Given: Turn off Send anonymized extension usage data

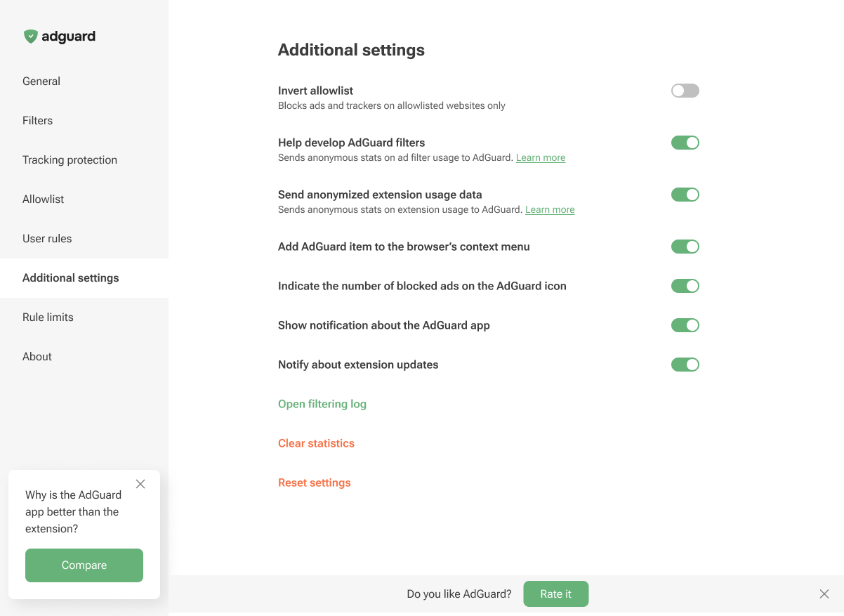Looking at the screenshot, I should point(685,195).
